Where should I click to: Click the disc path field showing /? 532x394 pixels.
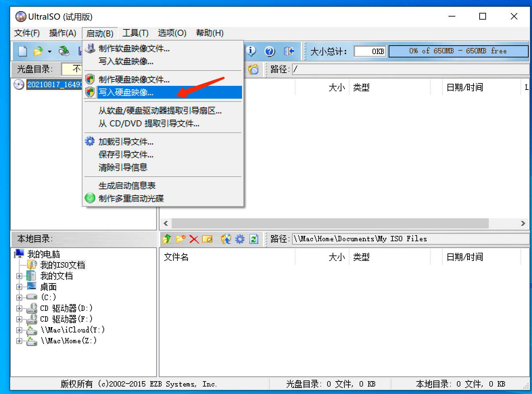pos(411,69)
